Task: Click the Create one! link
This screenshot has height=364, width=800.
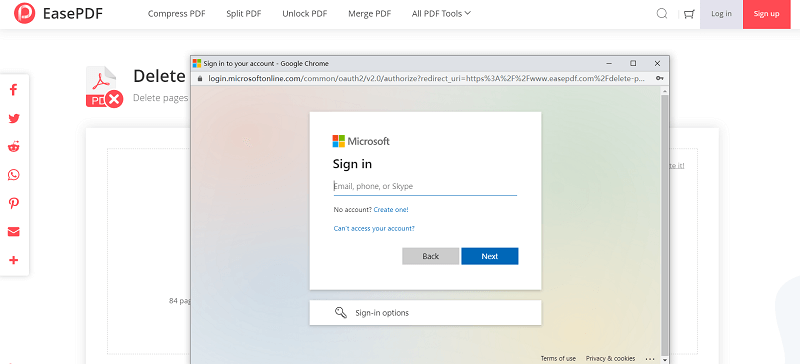Action: 391,210
